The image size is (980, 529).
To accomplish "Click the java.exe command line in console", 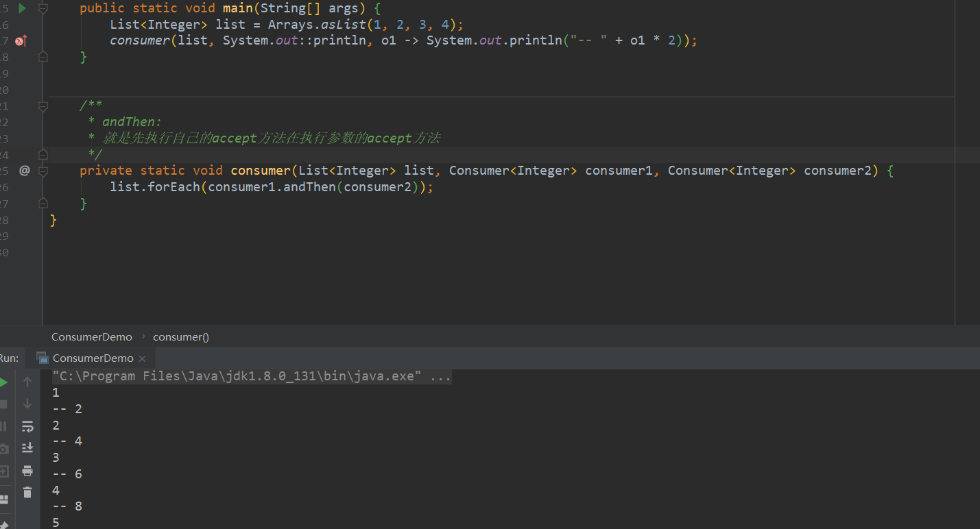I will click(x=252, y=377).
